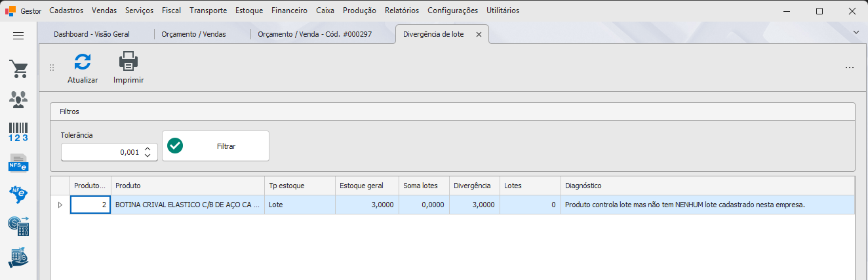
Task: Toggle the hamburger sidebar menu
Action: (18, 35)
